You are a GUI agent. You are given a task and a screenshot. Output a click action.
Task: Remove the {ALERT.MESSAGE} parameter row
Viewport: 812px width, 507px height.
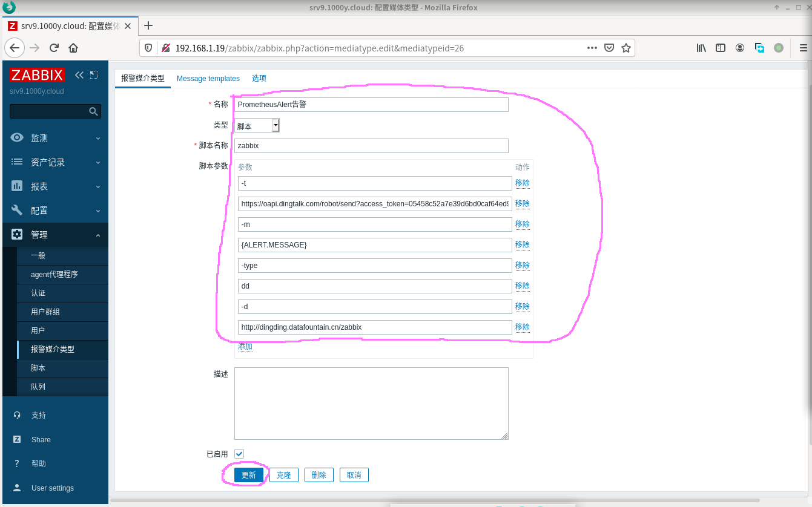pos(523,244)
